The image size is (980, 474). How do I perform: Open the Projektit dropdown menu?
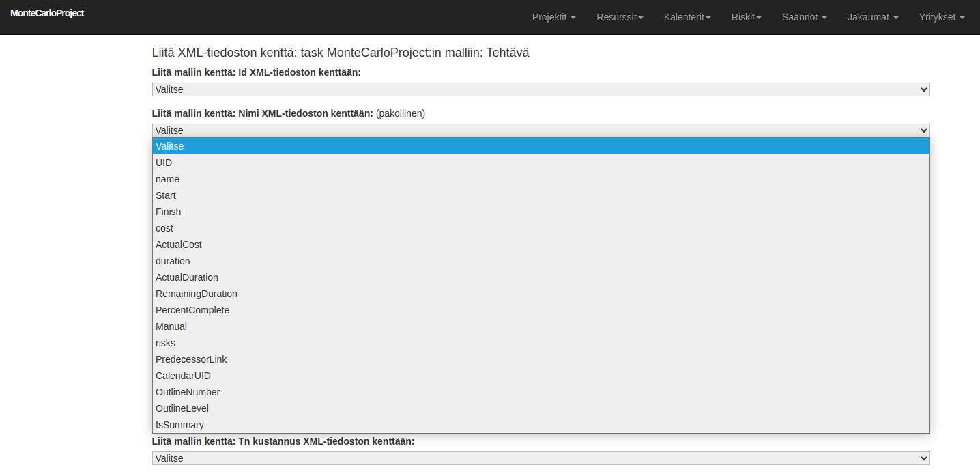[x=553, y=18]
